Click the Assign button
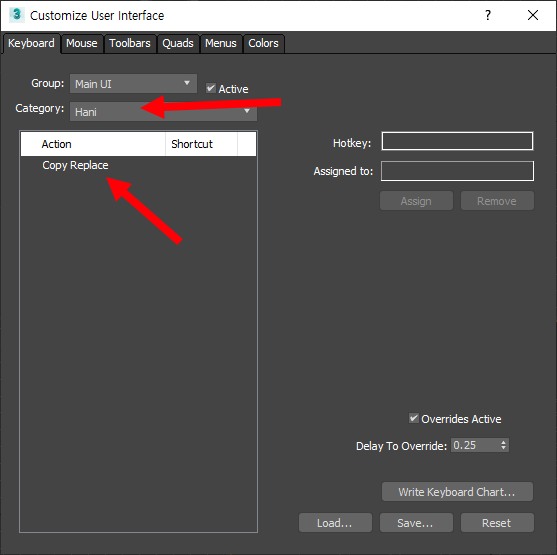 tap(416, 201)
